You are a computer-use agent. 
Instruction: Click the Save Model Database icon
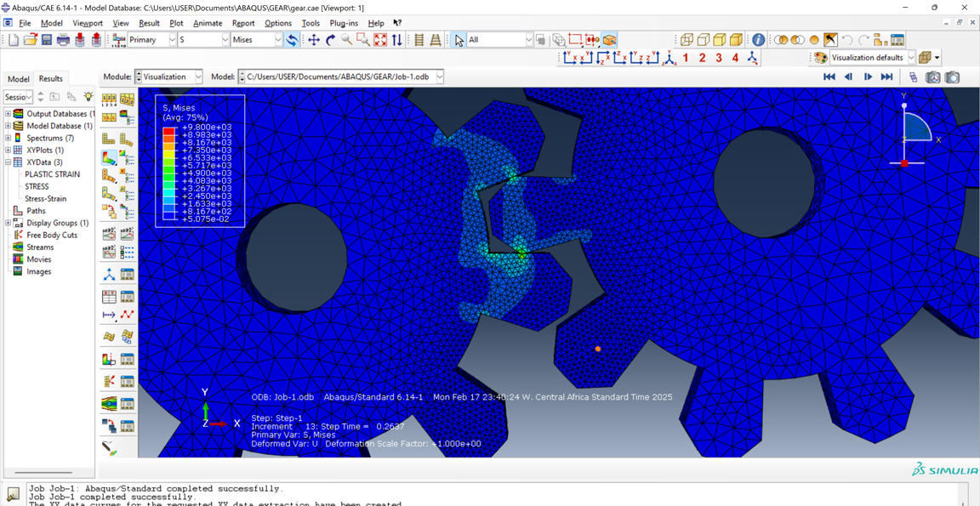point(47,40)
